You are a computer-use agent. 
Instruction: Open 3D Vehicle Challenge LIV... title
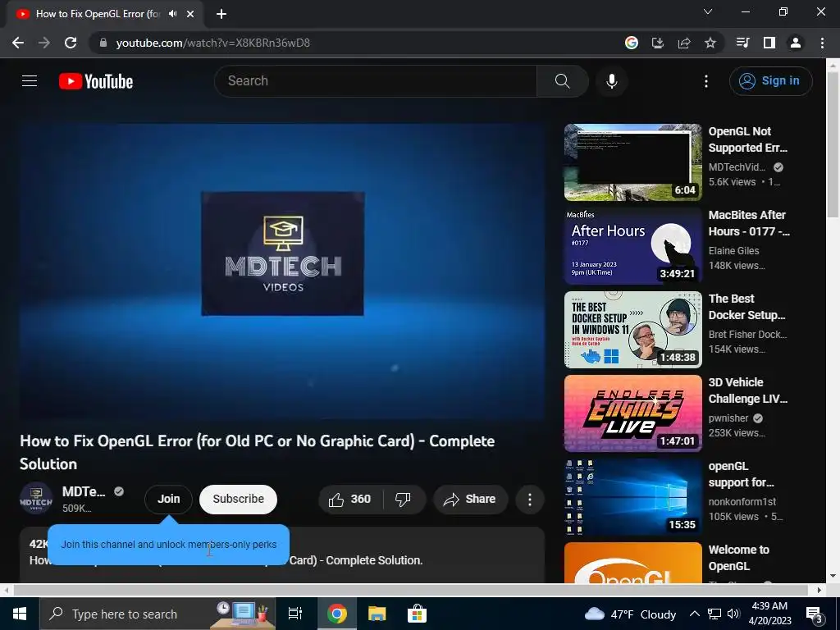click(x=748, y=390)
